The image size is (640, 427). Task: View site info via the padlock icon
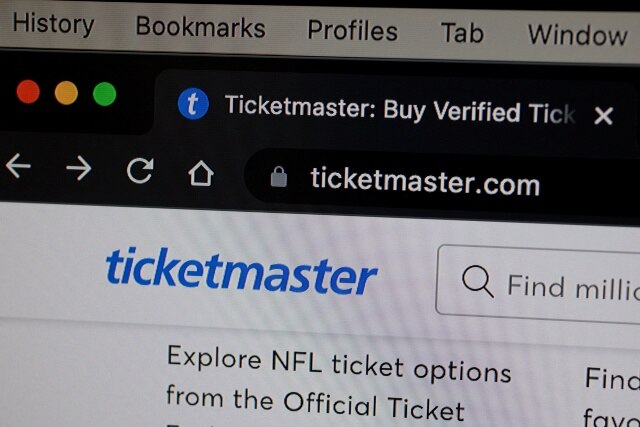(x=279, y=177)
